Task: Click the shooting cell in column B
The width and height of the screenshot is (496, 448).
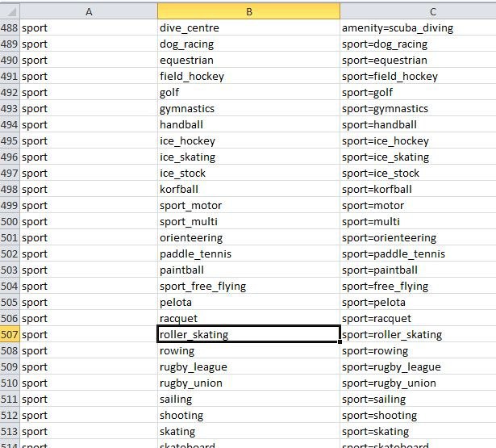Action: coord(249,415)
